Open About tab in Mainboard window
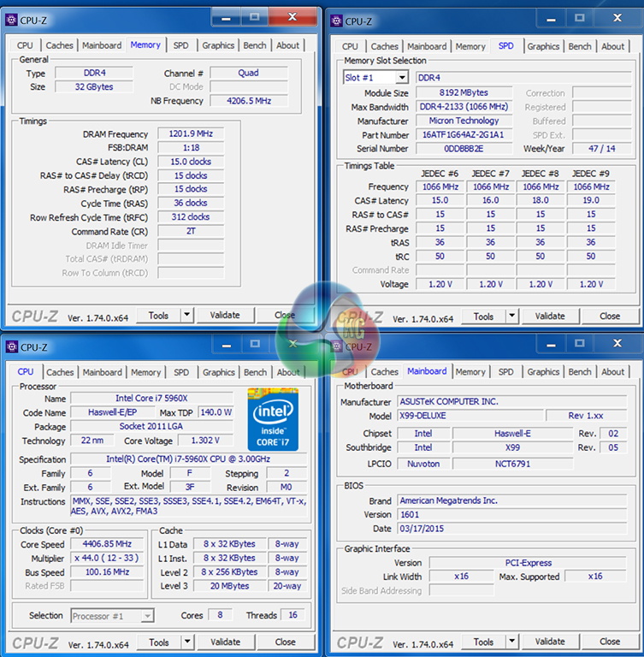The height and width of the screenshot is (657, 644). 613,371
